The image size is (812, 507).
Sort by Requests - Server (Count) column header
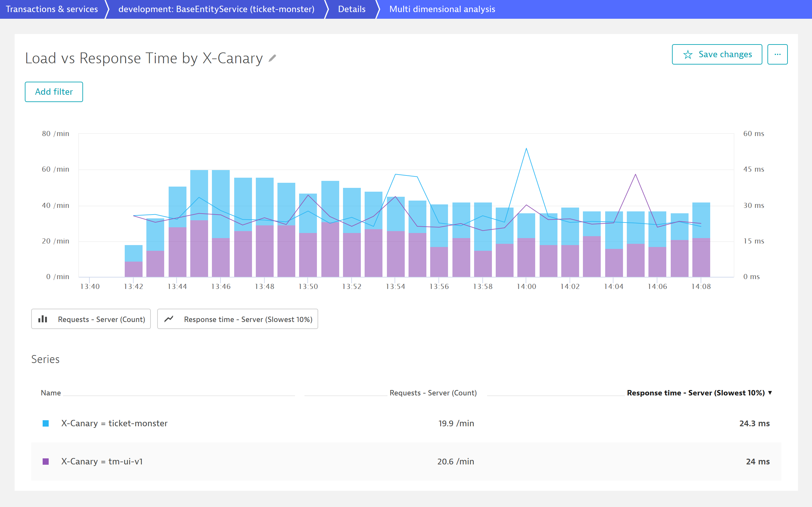[433, 393]
